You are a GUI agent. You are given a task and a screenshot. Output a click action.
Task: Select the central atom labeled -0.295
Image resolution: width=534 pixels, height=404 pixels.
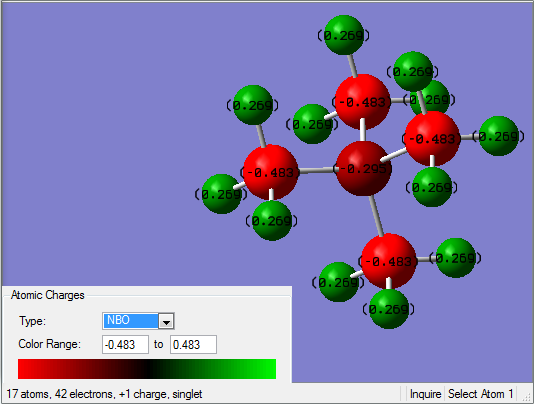(x=363, y=169)
